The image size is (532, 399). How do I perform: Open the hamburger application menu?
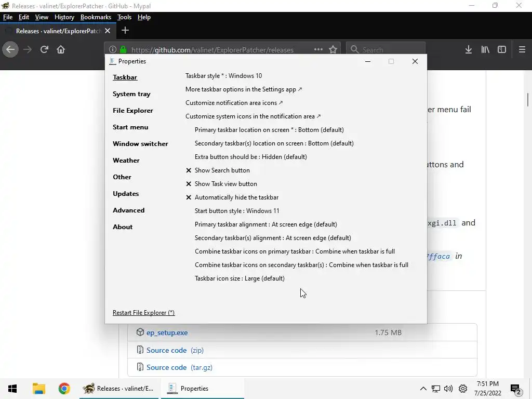tap(522, 49)
